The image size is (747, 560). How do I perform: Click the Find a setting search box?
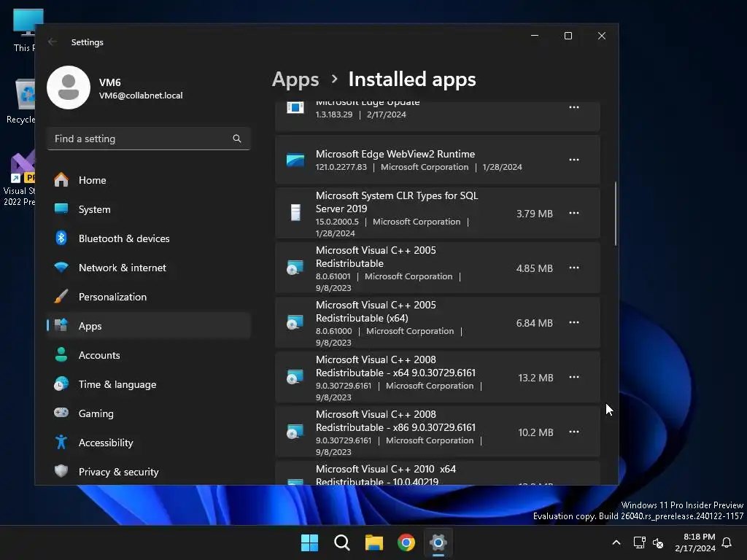(149, 139)
